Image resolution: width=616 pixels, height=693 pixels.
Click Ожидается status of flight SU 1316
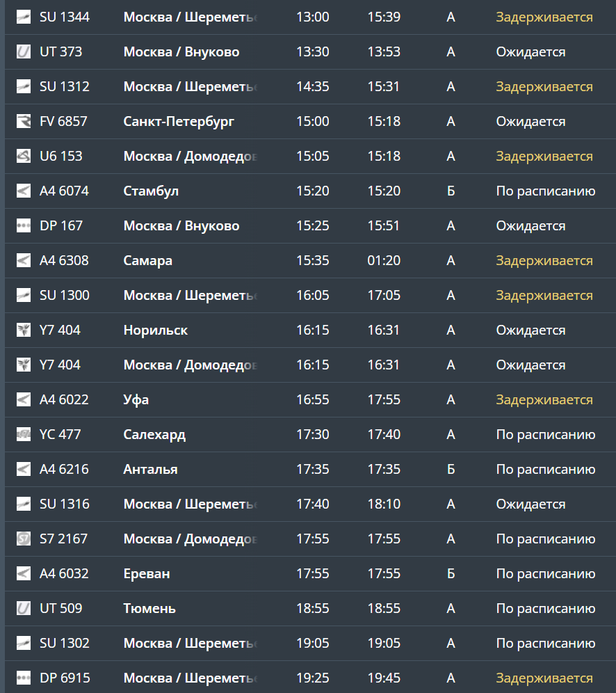tap(530, 504)
